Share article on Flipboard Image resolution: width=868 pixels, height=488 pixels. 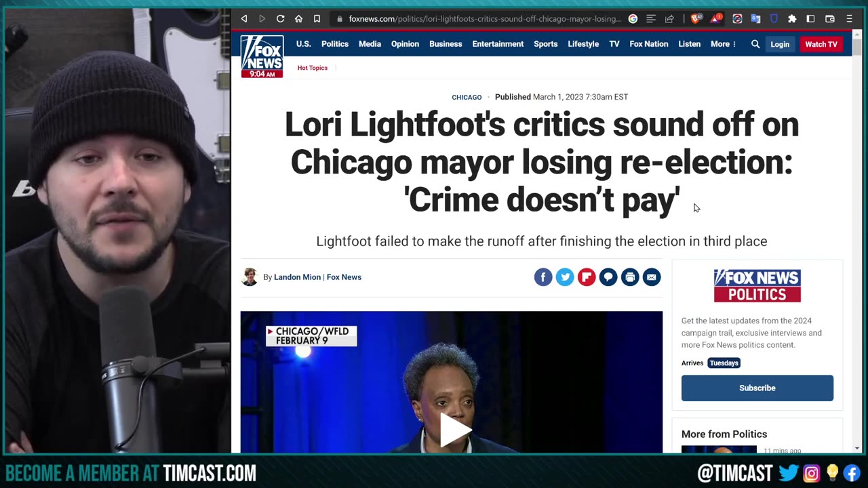[587, 277]
